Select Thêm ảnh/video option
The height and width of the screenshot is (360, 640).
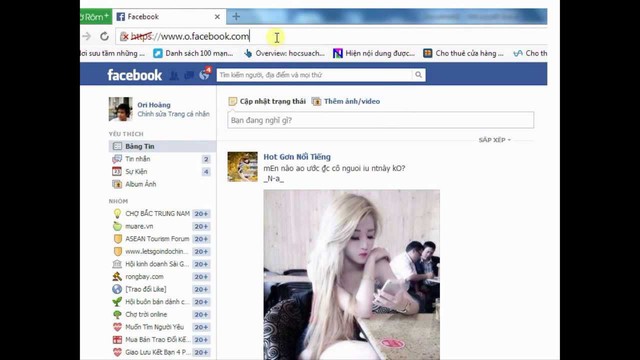click(x=352, y=101)
